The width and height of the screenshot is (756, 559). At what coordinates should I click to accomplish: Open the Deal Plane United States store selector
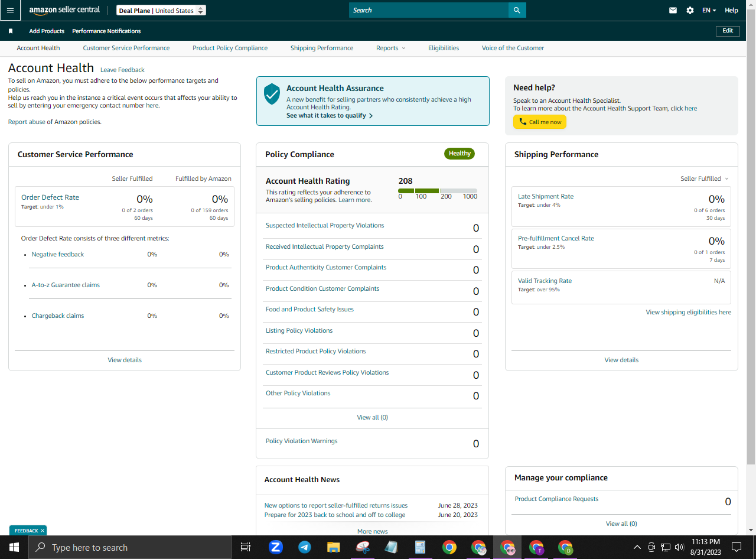click(161, 11)
